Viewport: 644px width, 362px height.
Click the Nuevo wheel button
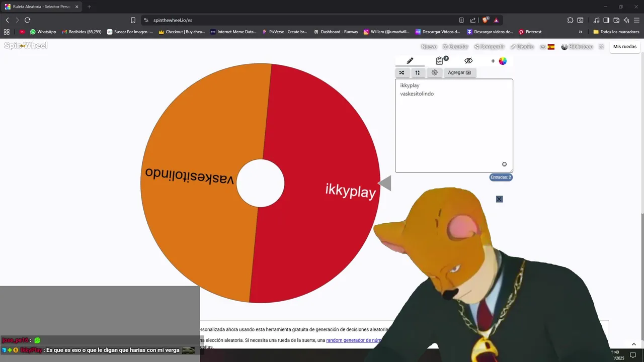(429, 47)
